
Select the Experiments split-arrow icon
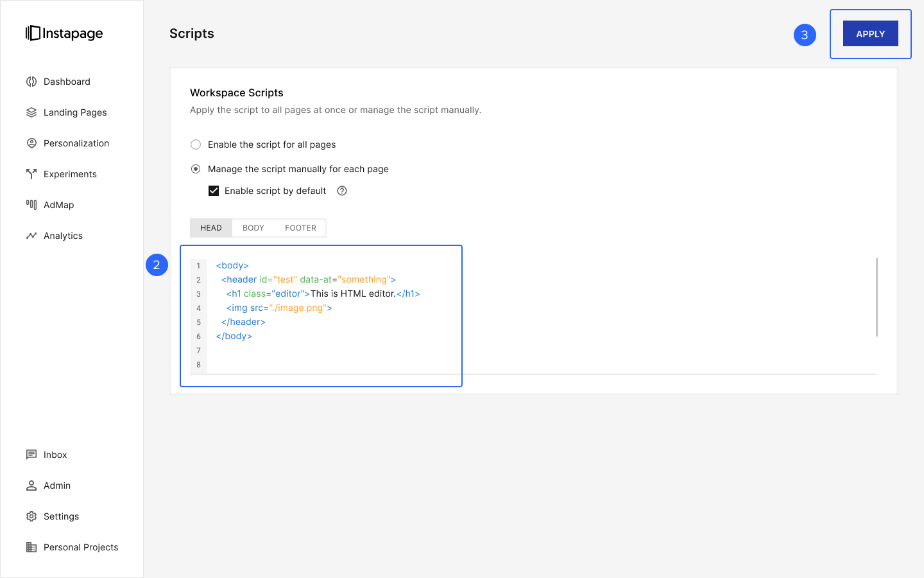coord(31,174)
